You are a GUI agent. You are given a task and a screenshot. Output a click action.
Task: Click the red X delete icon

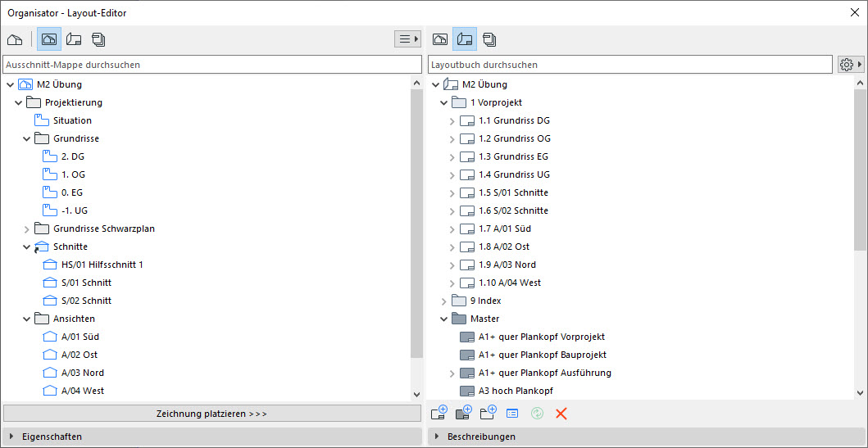point(561,414)
